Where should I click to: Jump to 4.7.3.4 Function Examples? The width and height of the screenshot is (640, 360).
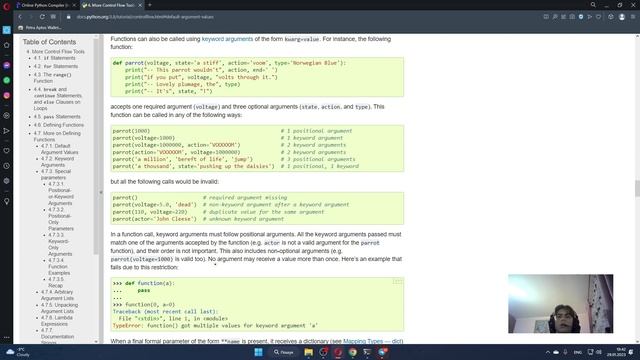(x=59, y=267)
